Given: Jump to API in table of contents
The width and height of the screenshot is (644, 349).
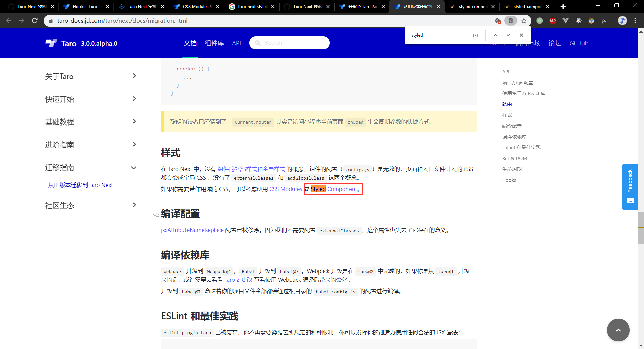Looking at the screenshot, I should [x=506, y=72].
